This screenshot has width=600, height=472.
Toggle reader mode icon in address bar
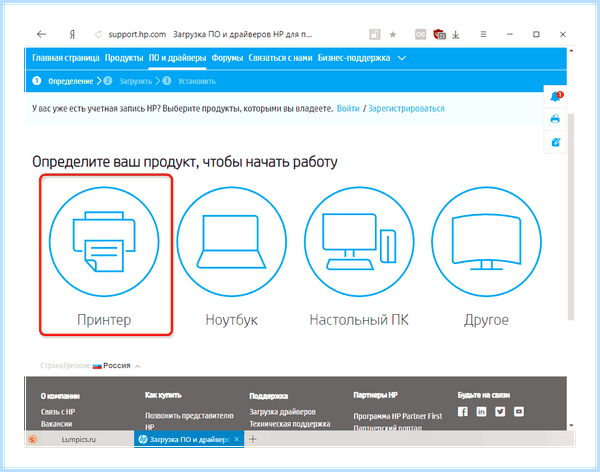point(375,34)
